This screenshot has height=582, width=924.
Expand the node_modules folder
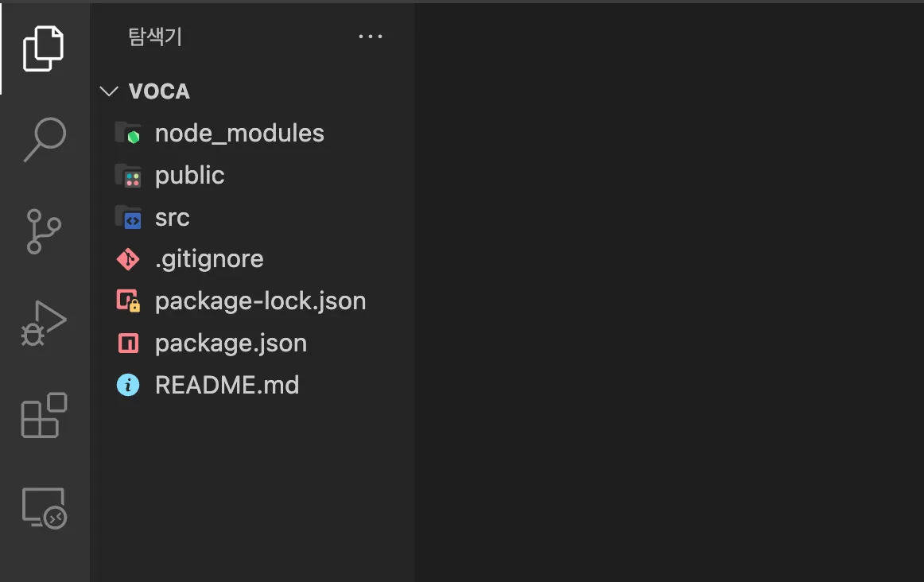239,134
